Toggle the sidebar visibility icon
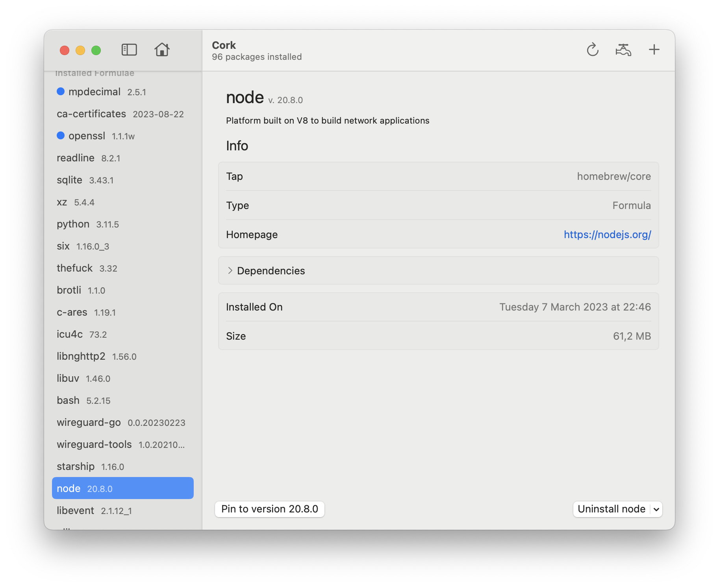 tap(129, 50)
